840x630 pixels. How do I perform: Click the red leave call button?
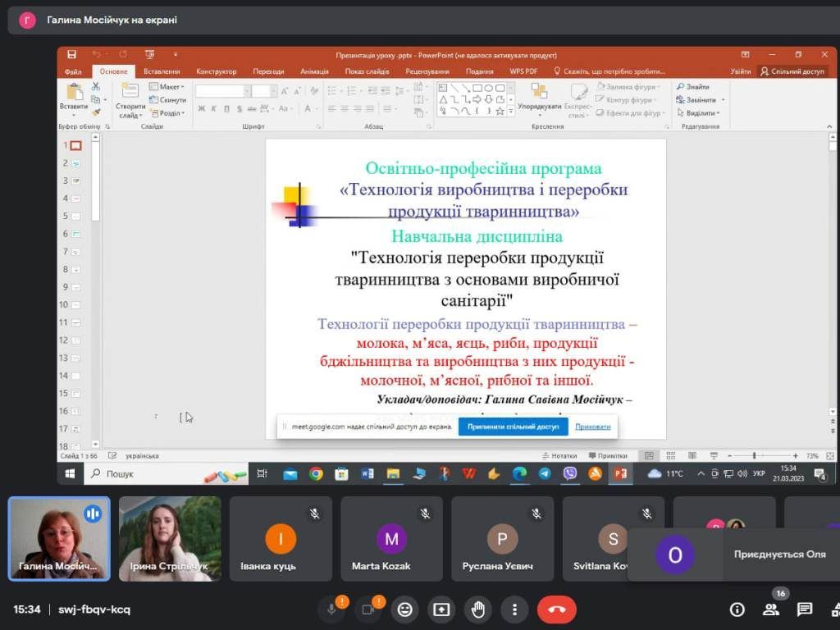tap(556, 609)
